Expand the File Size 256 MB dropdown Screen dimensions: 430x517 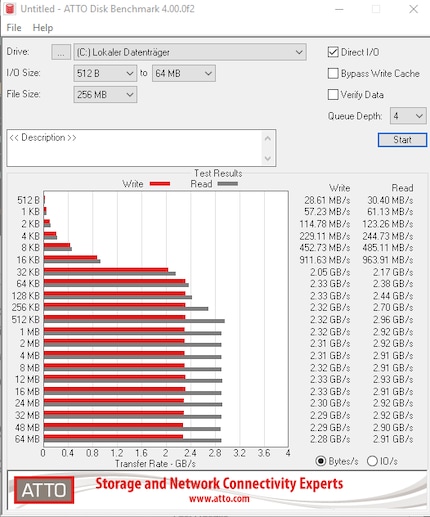(105, 95)
